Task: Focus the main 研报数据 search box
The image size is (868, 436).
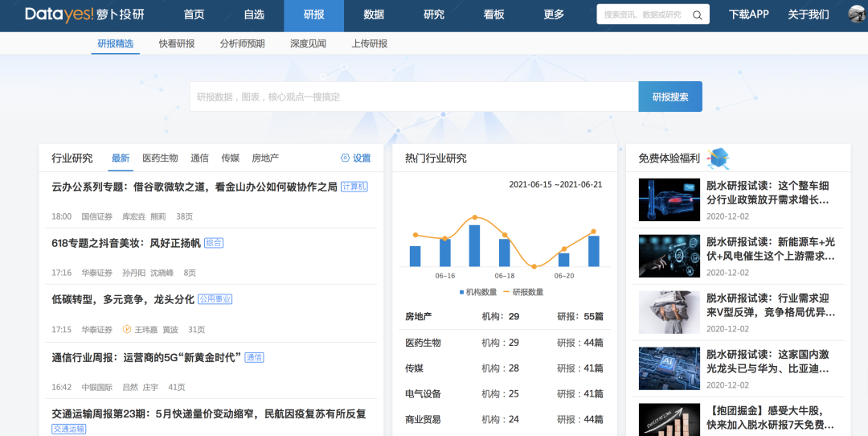Action: [414, 97]
